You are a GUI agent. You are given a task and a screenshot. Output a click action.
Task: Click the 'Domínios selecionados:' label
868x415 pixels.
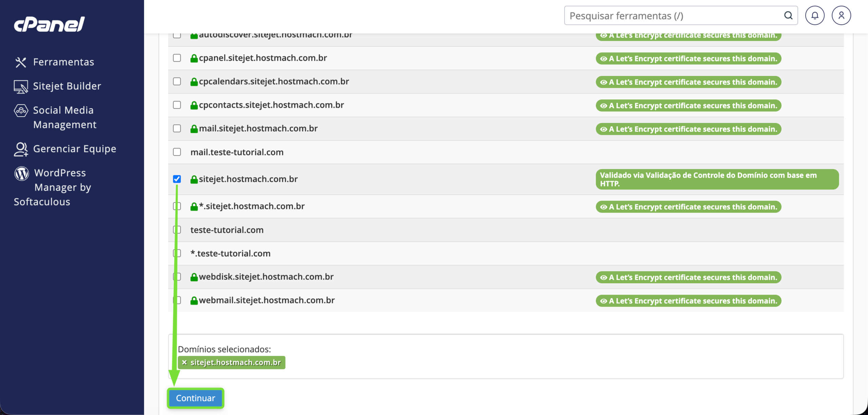tap(224, 349)
